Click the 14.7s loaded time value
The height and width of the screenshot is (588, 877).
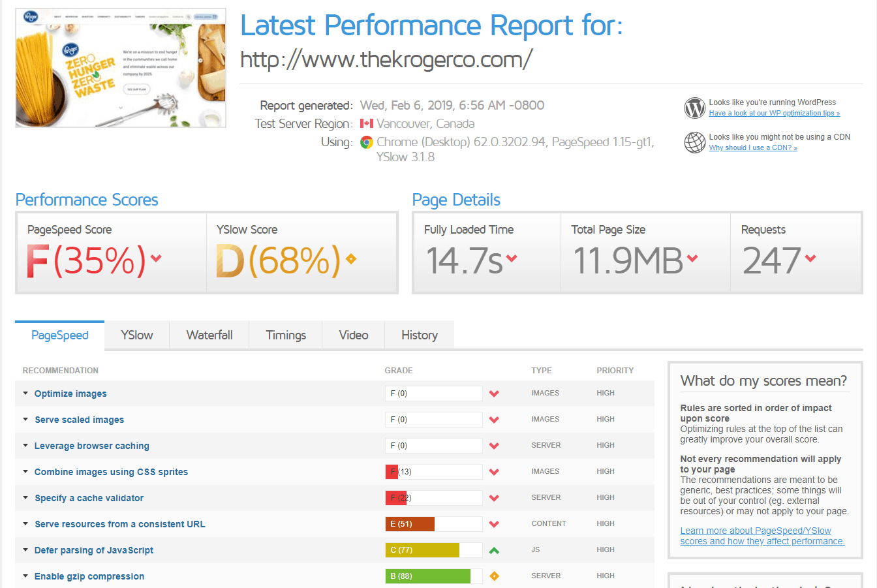point(464,260)
